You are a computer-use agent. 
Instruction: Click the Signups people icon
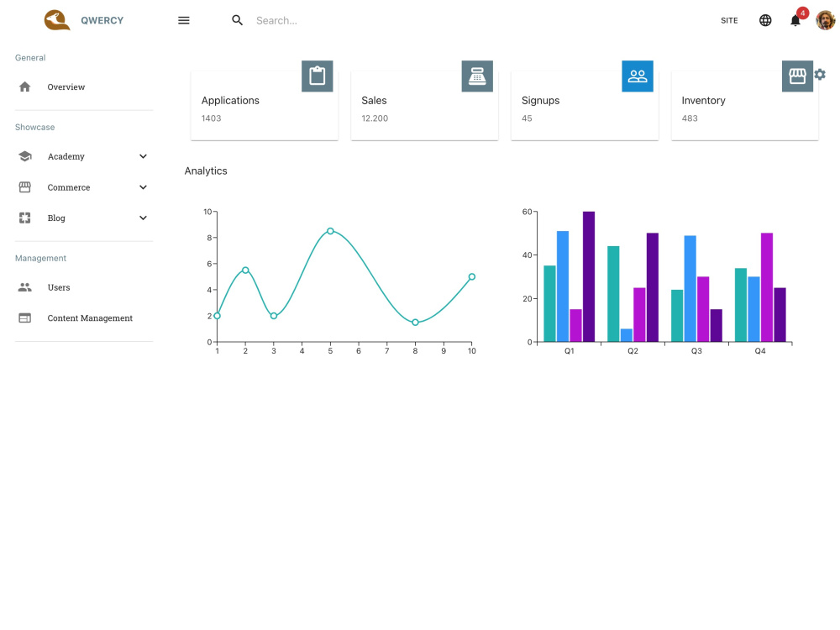[638, 76]
